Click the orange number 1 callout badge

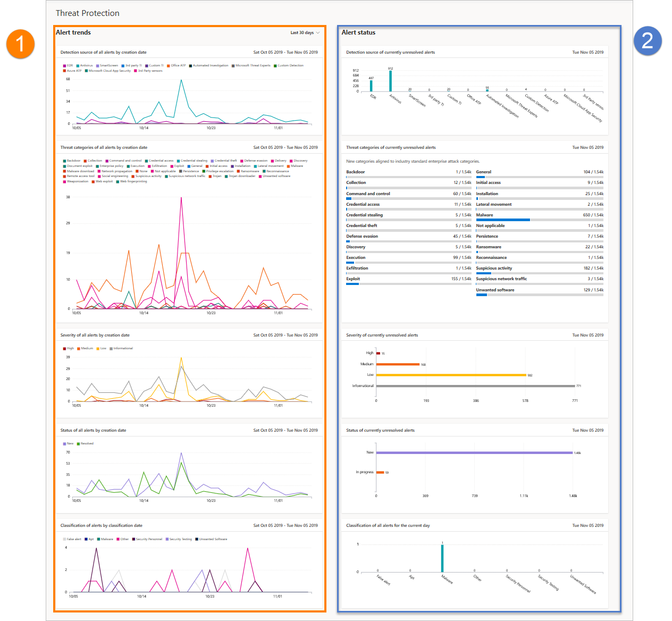[20, 44]
